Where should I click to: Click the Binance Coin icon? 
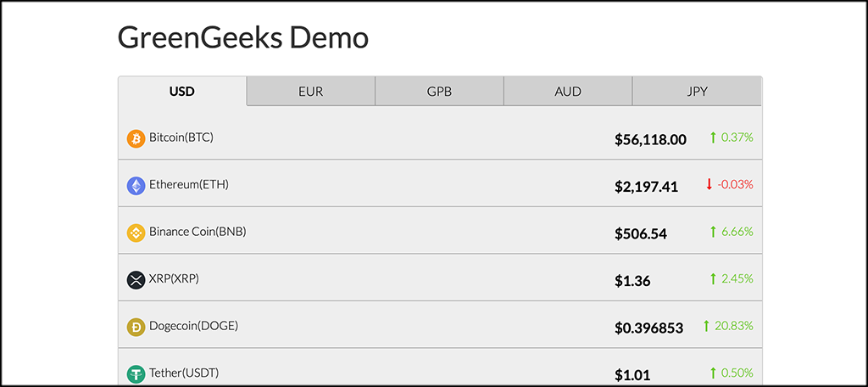click(136, 233)
